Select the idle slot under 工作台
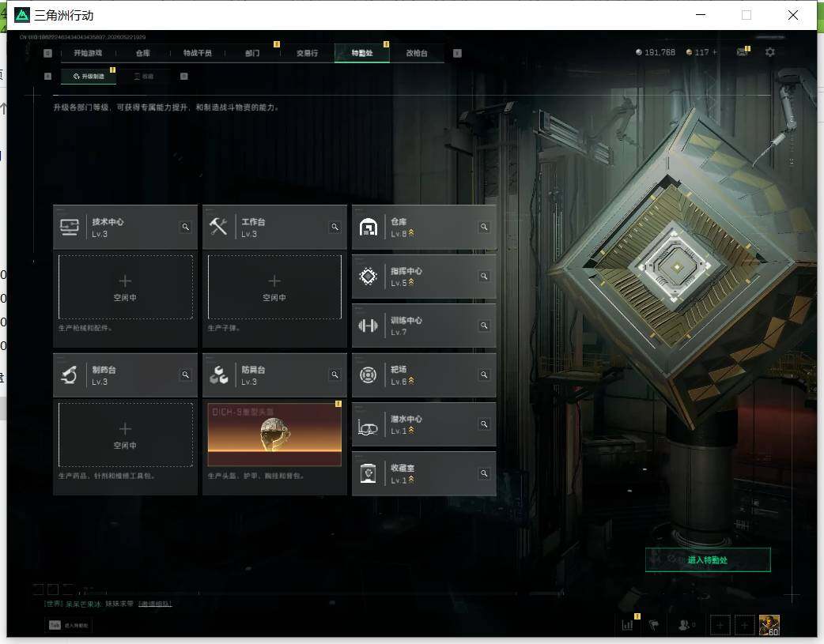824x644 pixels. point(274,287)
